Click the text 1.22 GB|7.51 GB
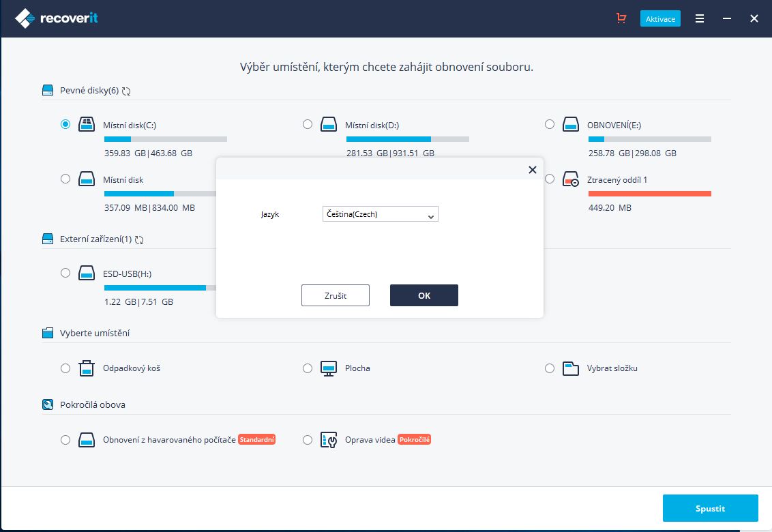This screenshot has height=532, width=772. click(139, 302)
